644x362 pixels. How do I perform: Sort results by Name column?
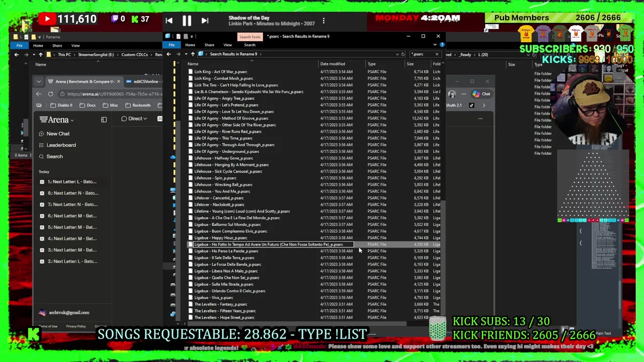[193, 64]
